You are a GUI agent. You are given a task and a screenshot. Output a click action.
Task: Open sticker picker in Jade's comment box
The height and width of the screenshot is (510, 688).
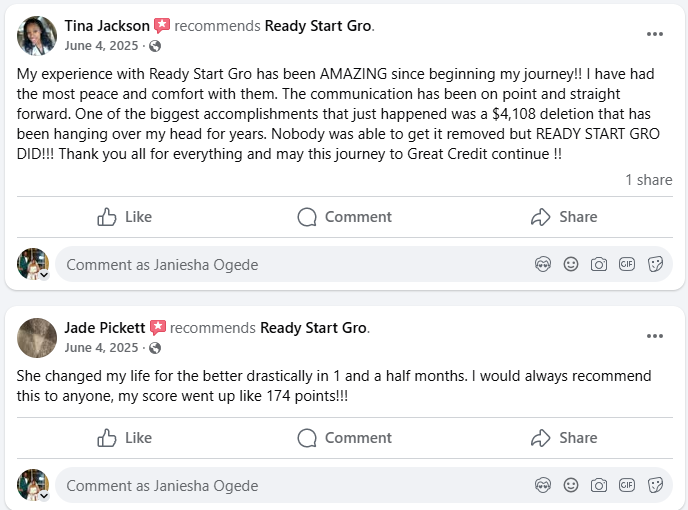click(x=655, y=485)
